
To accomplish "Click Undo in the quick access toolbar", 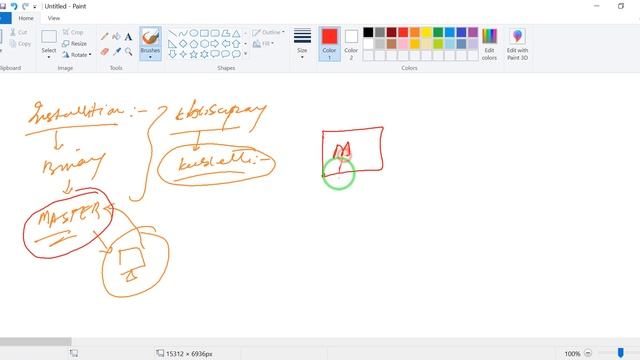I will point(14,6).
